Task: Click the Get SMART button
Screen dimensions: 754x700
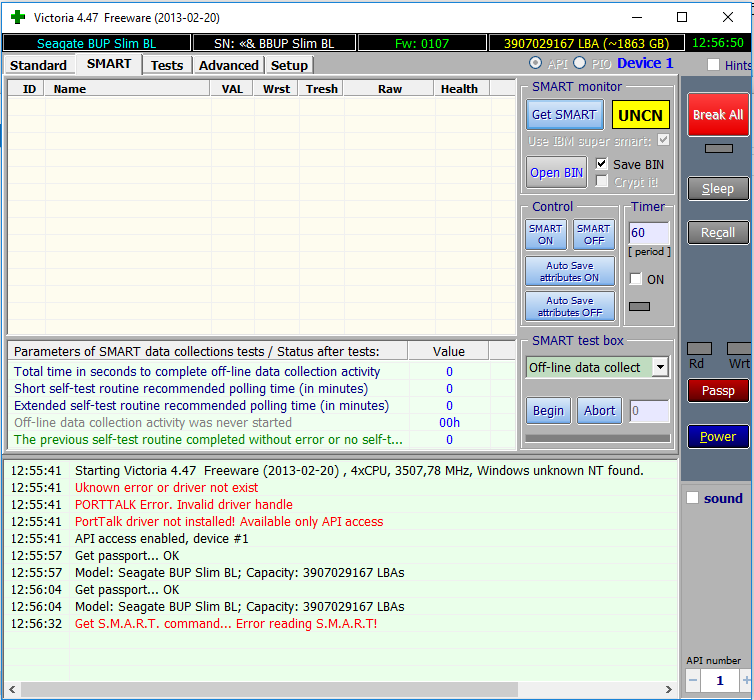Action: pyautogui.click(x=564, y=115)
